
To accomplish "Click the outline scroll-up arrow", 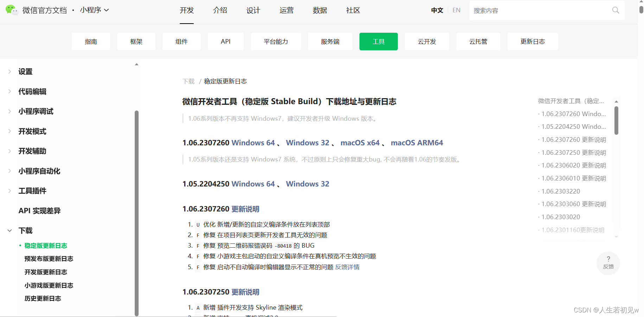I will click(616, 101).
